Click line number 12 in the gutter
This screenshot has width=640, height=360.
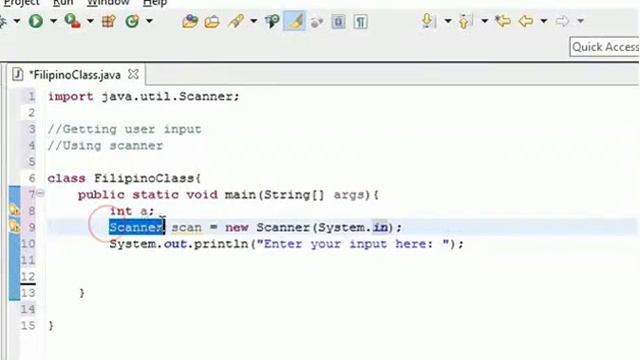28,276
